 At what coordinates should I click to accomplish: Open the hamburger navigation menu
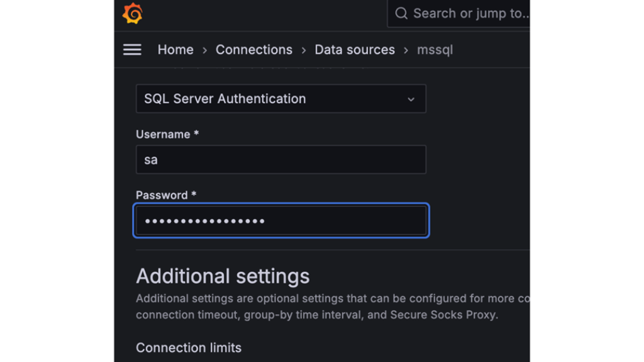pyautogui.click(x=132, y=50)
